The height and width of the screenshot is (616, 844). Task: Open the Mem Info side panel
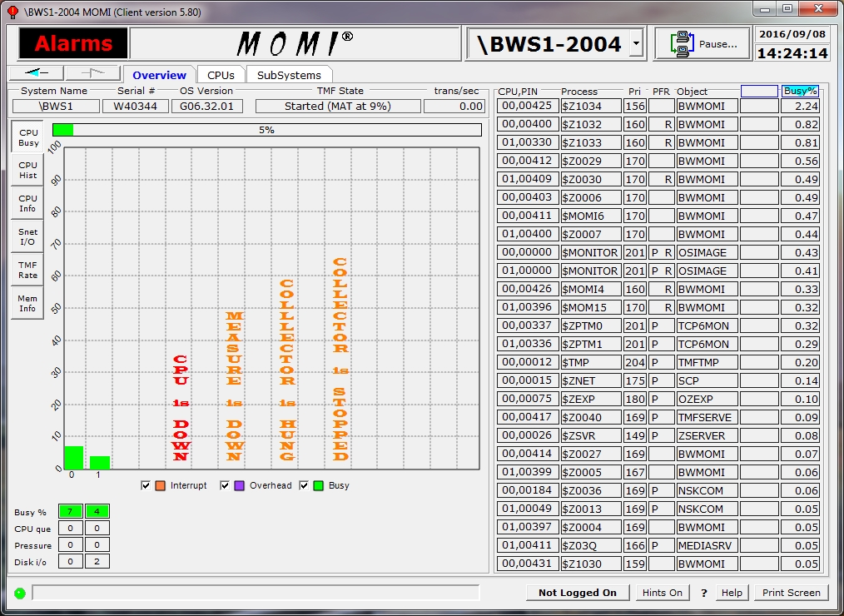pyautogui.click(x=28, y=303)
